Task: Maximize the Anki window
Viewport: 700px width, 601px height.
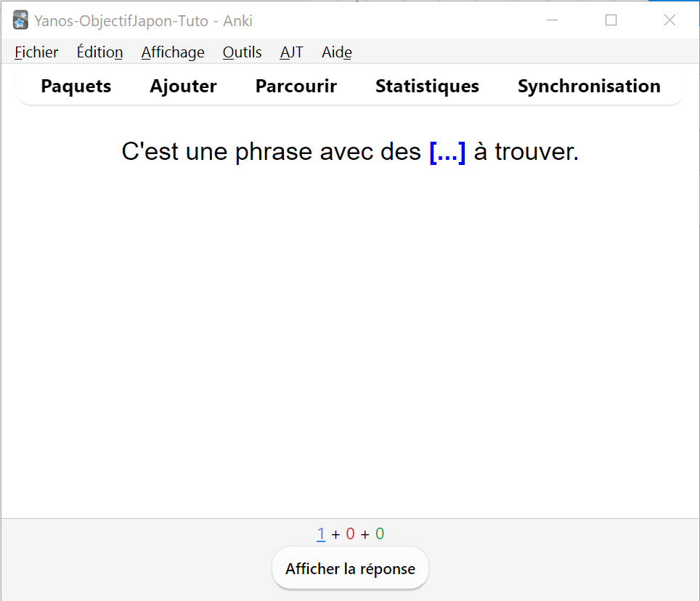Action: click(611, 20)
